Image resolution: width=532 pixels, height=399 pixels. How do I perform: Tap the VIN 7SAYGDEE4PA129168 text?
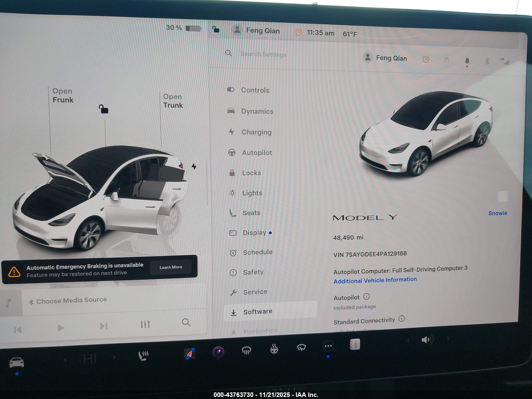click(370, 254)
